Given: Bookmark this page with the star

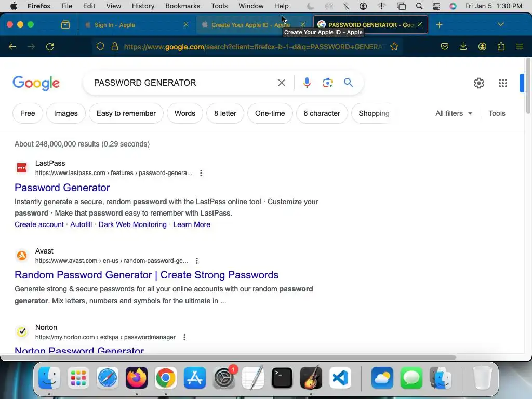Looking at the screenshot, I should 394,46.
